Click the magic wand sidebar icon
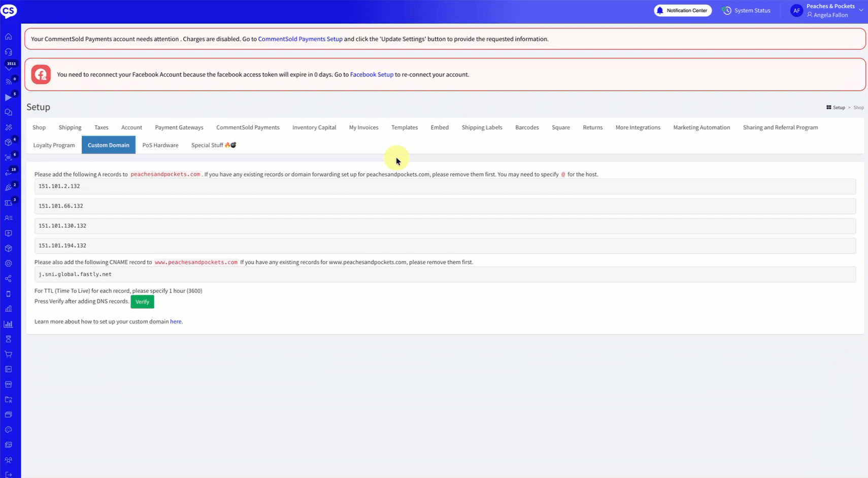The width and height of the screenshot is (868, 478). click(9, 127)
